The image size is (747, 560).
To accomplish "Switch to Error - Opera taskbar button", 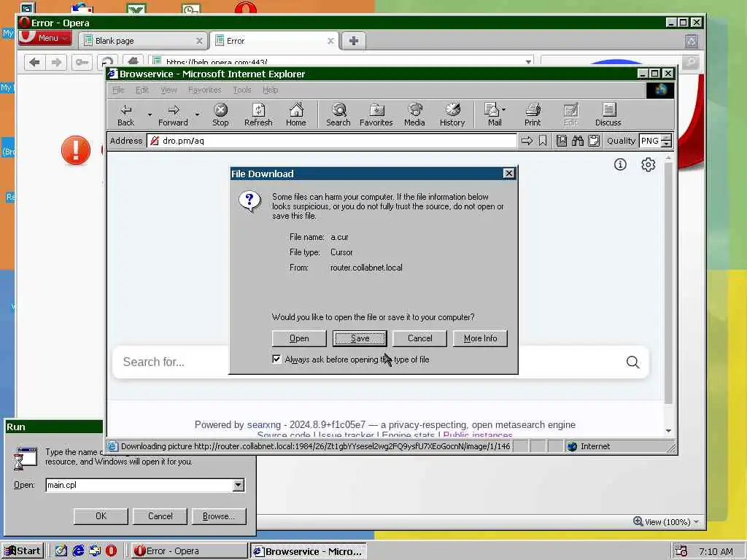I will pos(189,551).
